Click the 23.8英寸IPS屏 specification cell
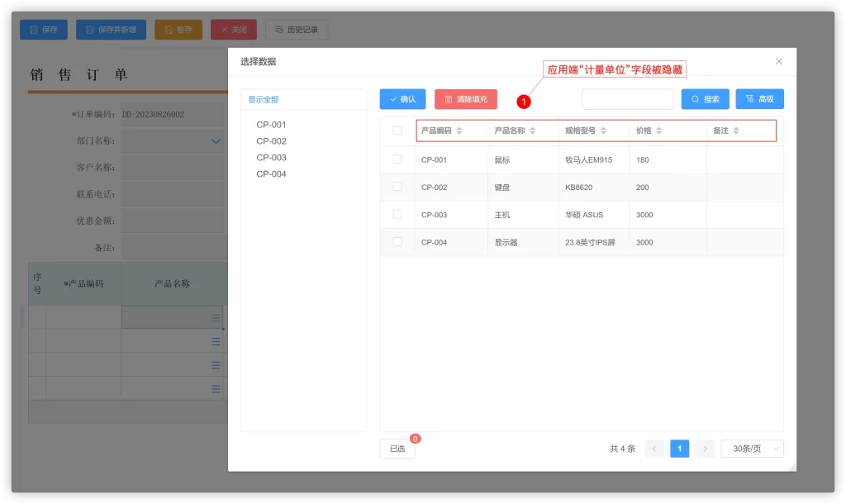Image resolution: width=846 pixels, height=504 pixels. (x=593, y=242)
